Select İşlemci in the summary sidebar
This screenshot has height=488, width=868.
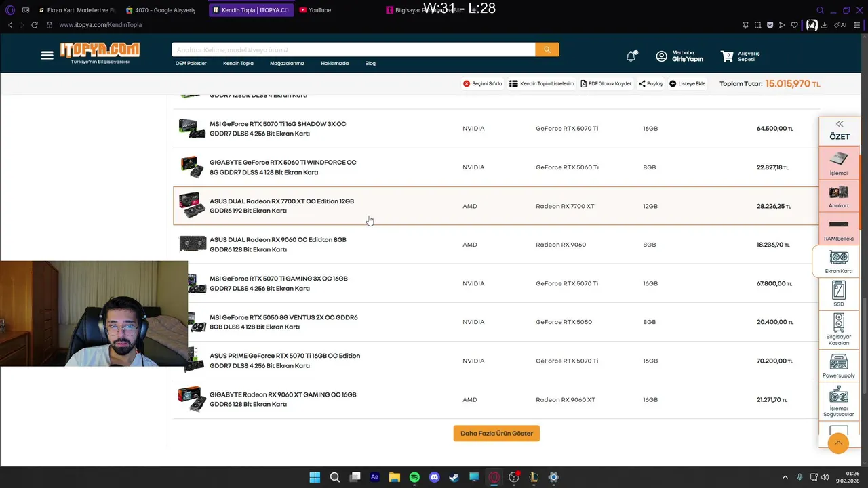tap(839, 163)
